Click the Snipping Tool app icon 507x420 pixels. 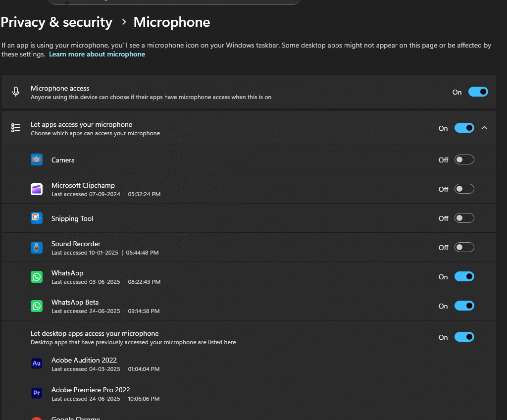tap(37, 218)
